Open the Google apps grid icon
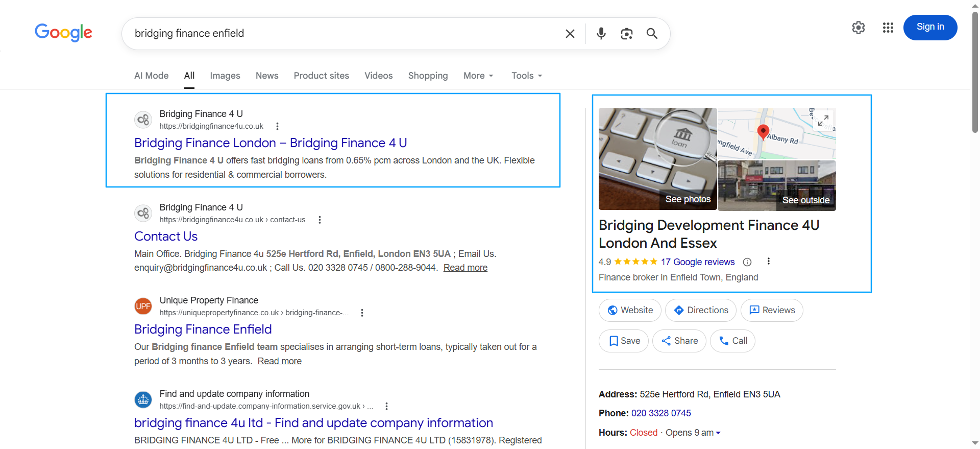The height and width of the screenshot is (449, 980). coord(888,28)
